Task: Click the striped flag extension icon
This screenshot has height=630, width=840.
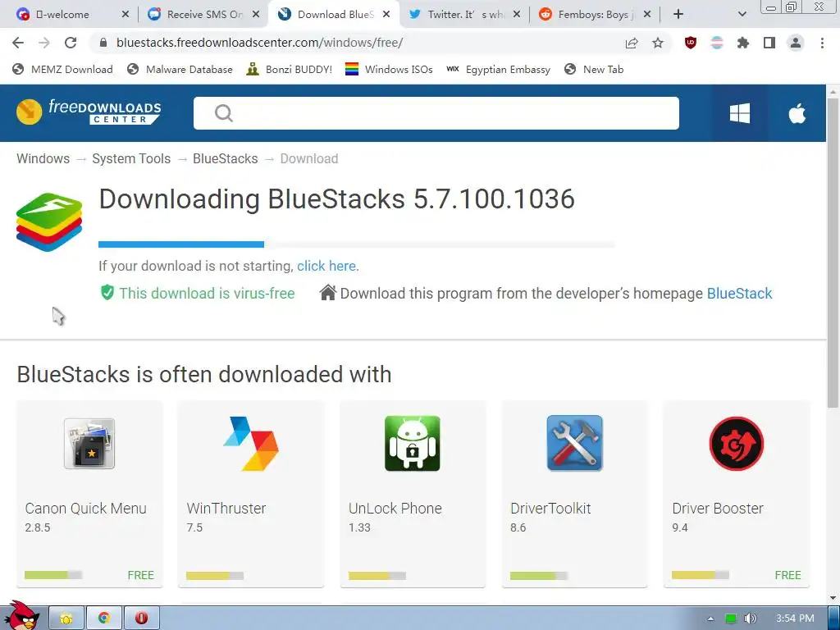Action: pyautogui.click(x=717, y=43)
